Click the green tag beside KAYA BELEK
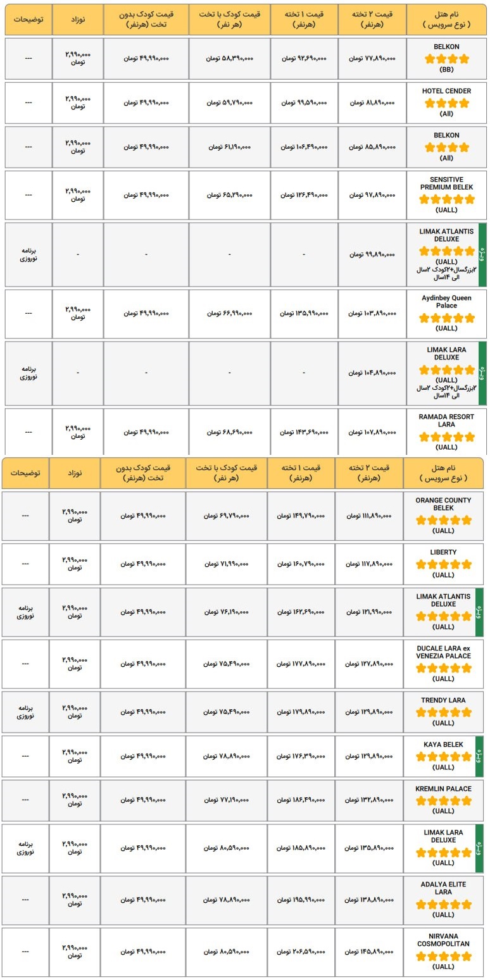 (479, 755)
